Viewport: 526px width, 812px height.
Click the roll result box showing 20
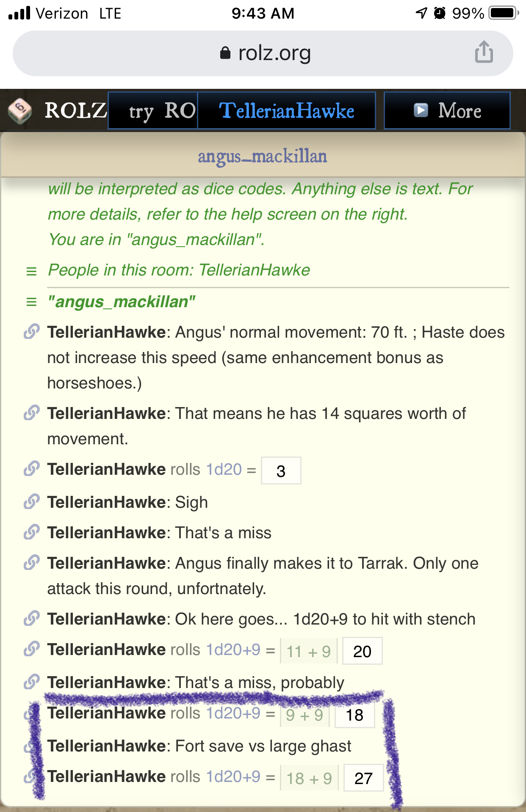tap(362, 651)
